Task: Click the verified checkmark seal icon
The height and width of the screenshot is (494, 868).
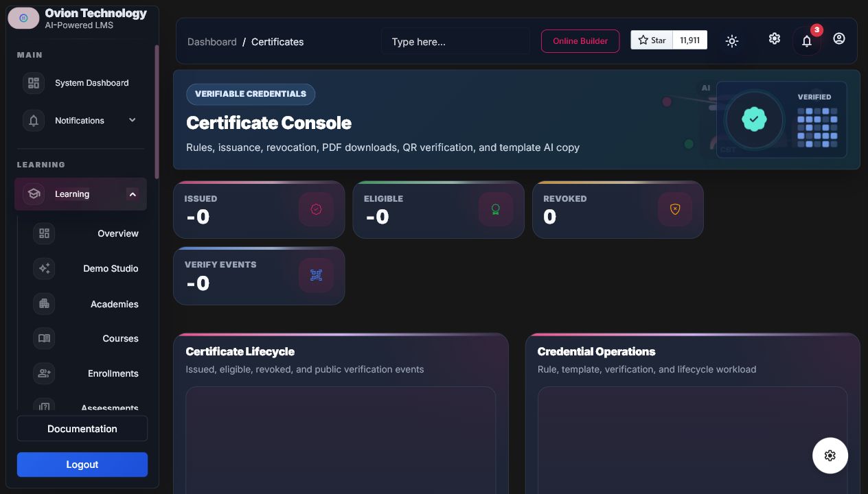Action: [x=754, y=119]
